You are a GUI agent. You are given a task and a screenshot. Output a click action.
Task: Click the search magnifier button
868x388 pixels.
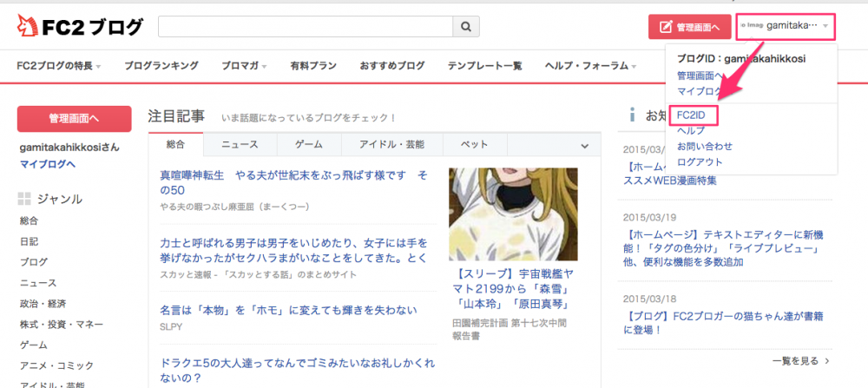point(466,27)
